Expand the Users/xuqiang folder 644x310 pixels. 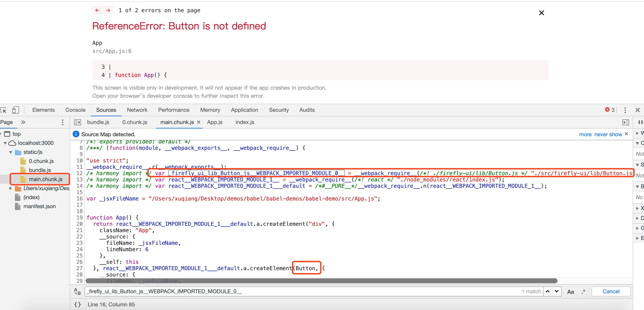pos(10,188)
